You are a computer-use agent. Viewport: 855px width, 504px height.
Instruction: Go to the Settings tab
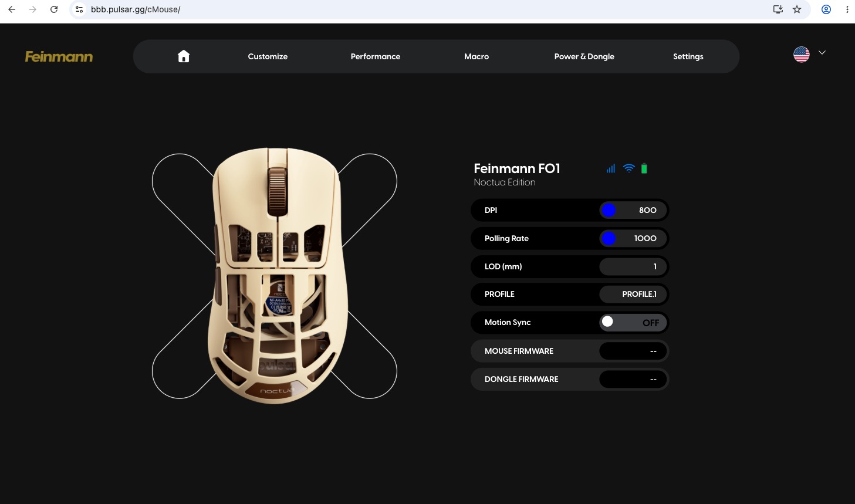click(688, 56)
